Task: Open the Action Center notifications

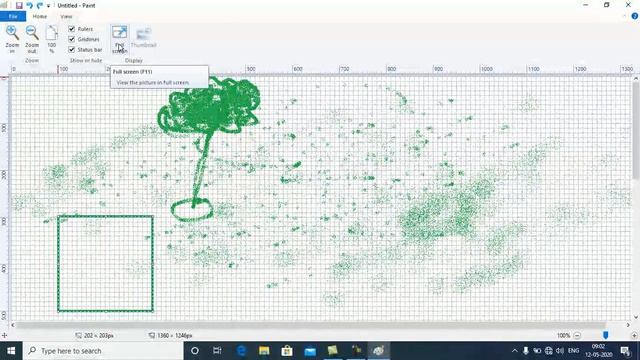Action: [625, 351]
